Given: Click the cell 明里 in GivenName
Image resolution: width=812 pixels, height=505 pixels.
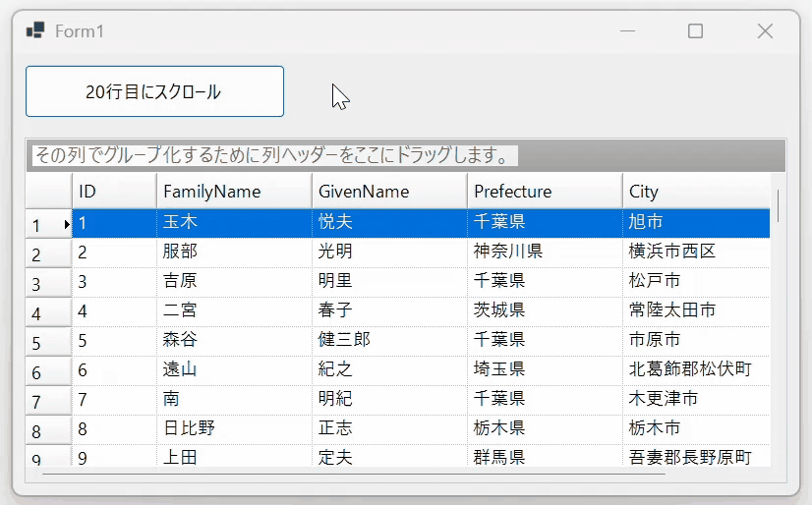Looking at the screenshot, I should click(x=389, y=283).
